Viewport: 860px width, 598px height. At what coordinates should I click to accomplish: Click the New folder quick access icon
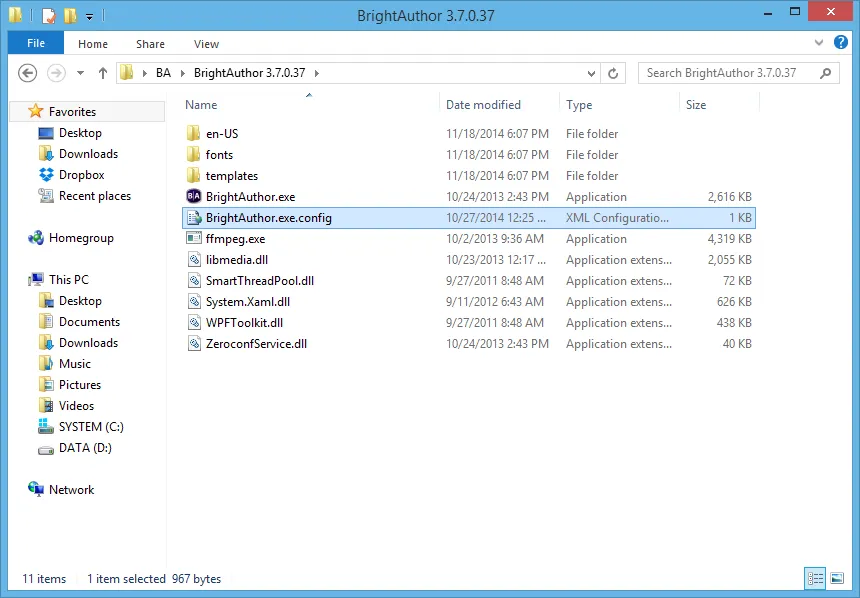tap(70, 15)
